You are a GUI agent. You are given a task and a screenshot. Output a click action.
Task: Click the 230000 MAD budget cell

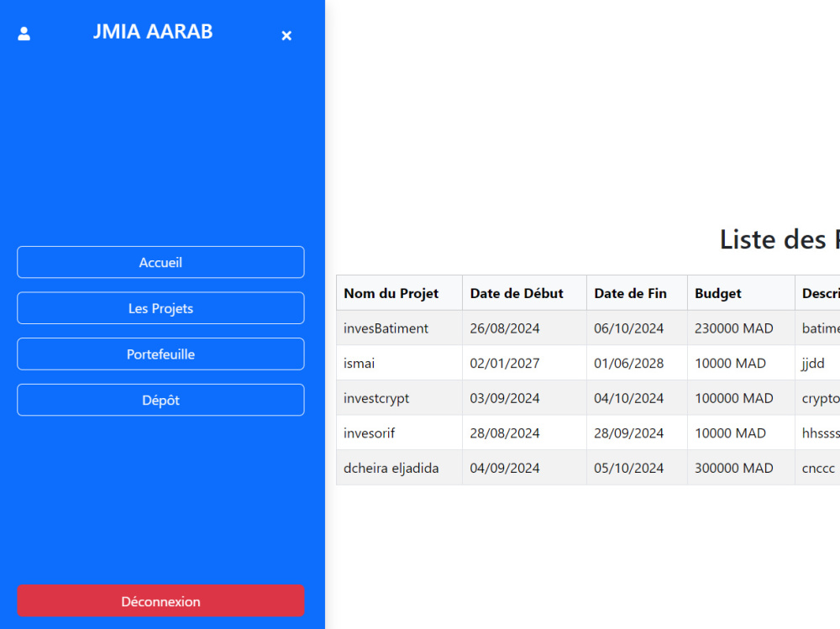click(x=742, y=328)
